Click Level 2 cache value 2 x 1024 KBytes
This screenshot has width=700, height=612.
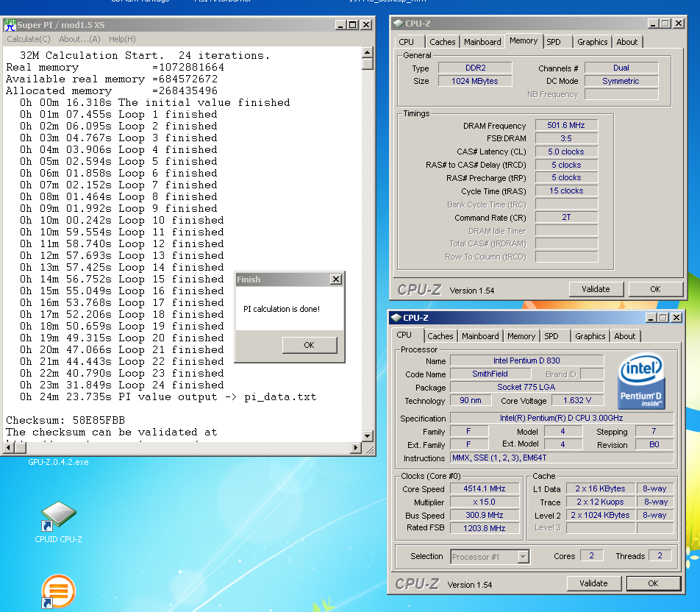(x=600, y=515)
